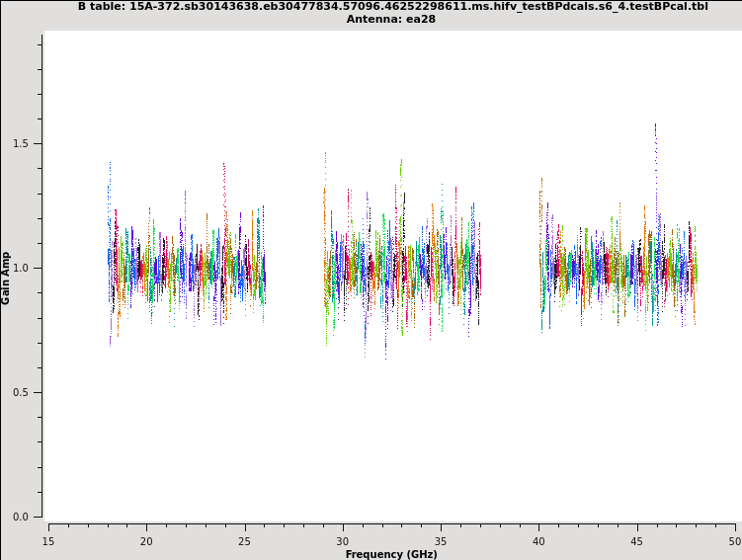Click the 50 GHz x-axis tick label
Screen dimensions: 742x560
click(734, 540)
